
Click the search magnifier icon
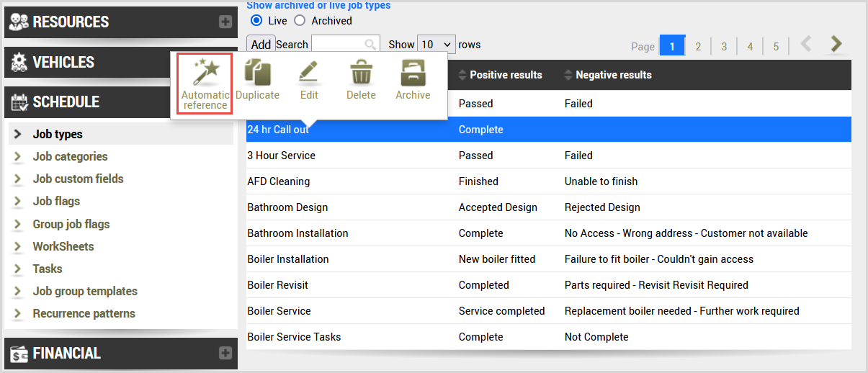point(371,45)
